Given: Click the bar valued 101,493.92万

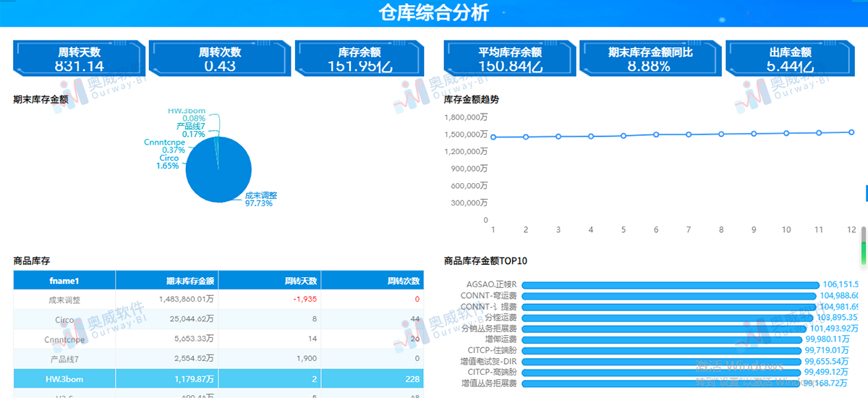Looking at the screenshot, I should (664, 329).
